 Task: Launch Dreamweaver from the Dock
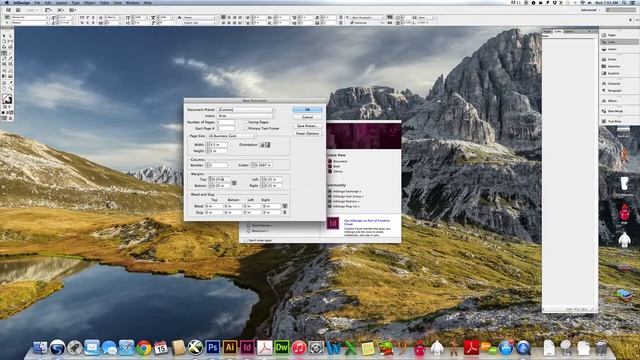(282, 347)
